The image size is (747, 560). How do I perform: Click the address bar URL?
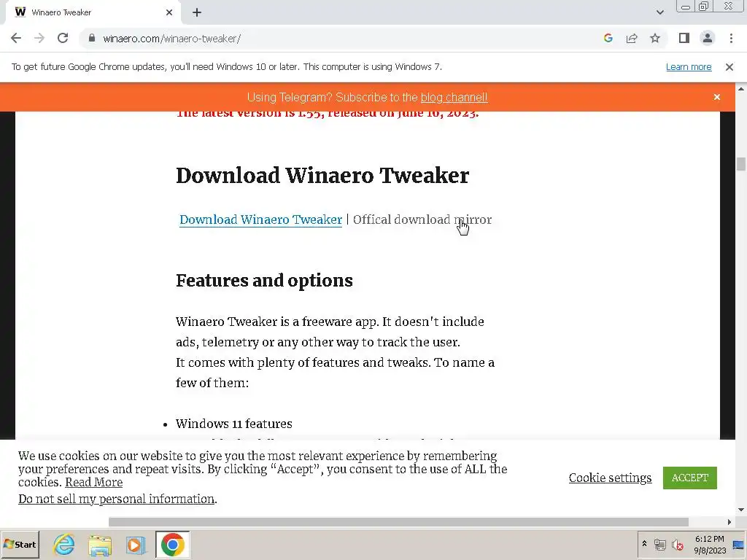coord(171,39)
